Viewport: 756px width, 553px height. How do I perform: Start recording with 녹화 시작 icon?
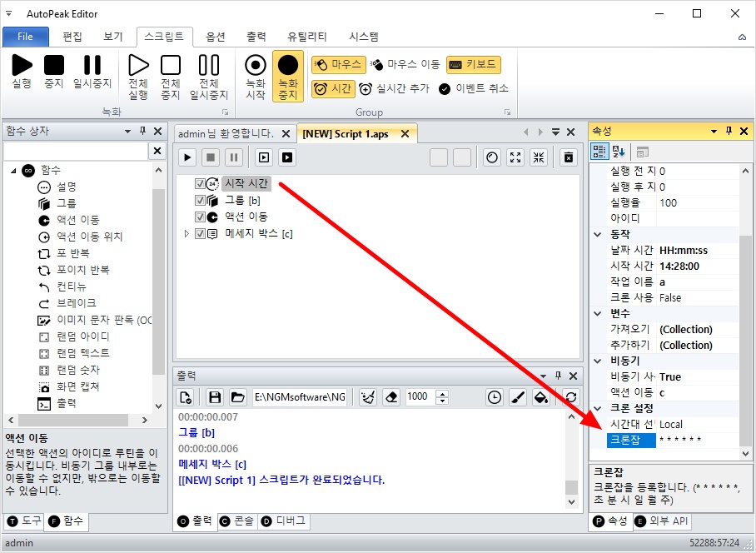[x=256, y=65]
